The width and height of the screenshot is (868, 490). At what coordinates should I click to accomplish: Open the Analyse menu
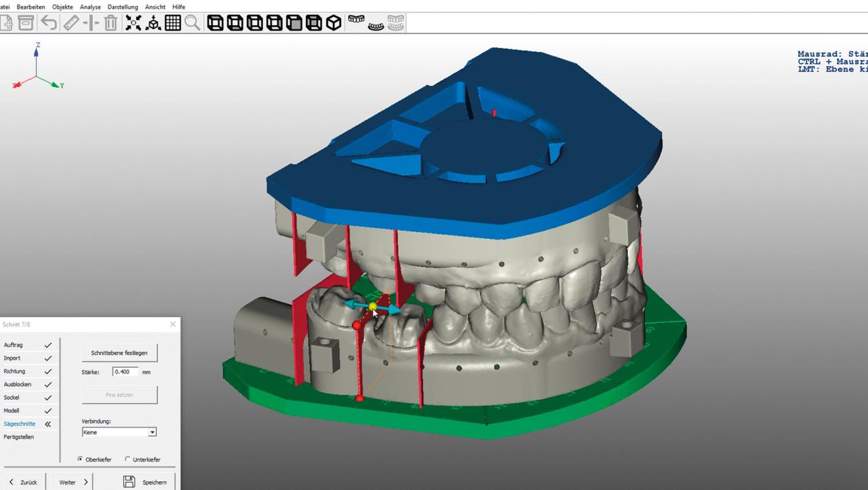(x=90, y=7)
